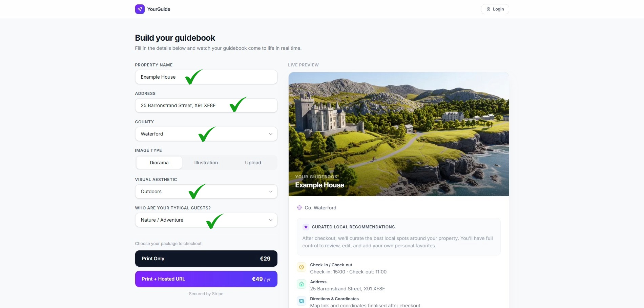Click the 'Example House' title on preview image

coord(319,185)
